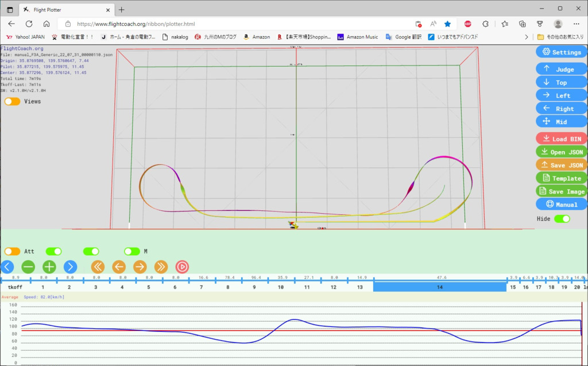Open the Settings panel
Image resolution: width=588 pixels, height=366 pixels.
(562, 52)
